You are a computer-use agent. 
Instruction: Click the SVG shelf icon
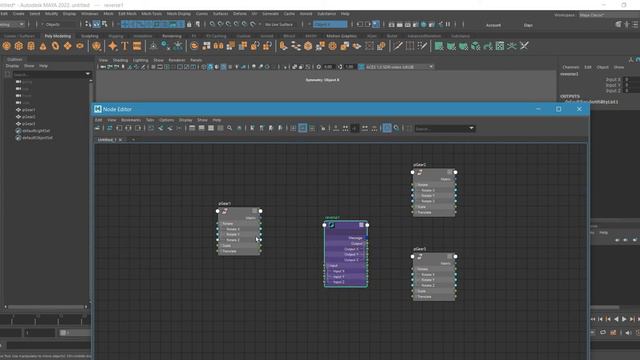[137, 46]
